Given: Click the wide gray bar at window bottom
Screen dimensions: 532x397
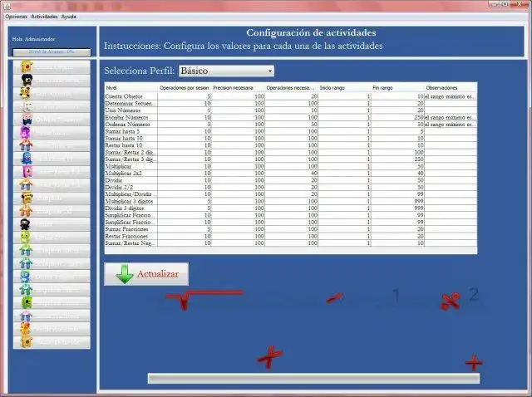Looking at the screenshot, I should tap(314, 379).
